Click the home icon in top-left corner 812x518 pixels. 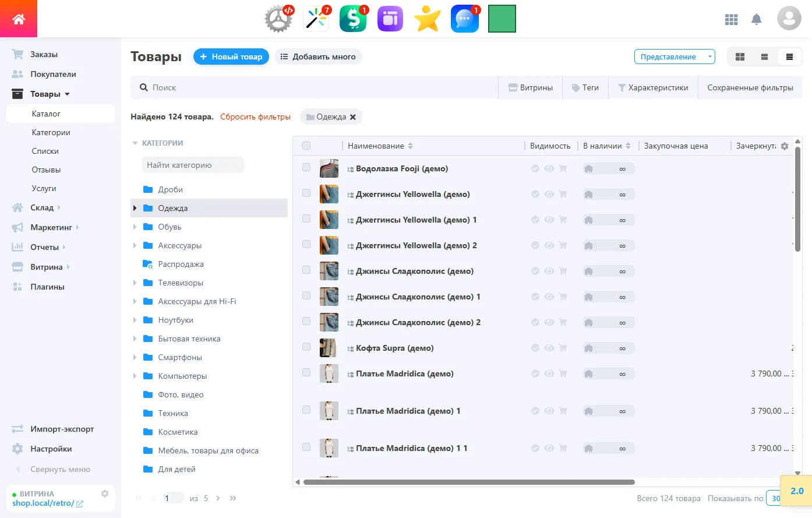(x=19, y=19)
